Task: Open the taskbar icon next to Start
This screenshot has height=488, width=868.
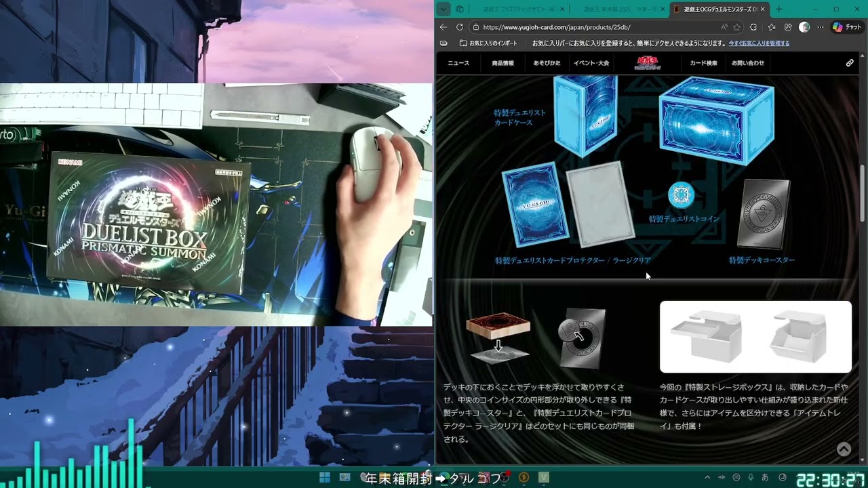Action: pos(344,478)
